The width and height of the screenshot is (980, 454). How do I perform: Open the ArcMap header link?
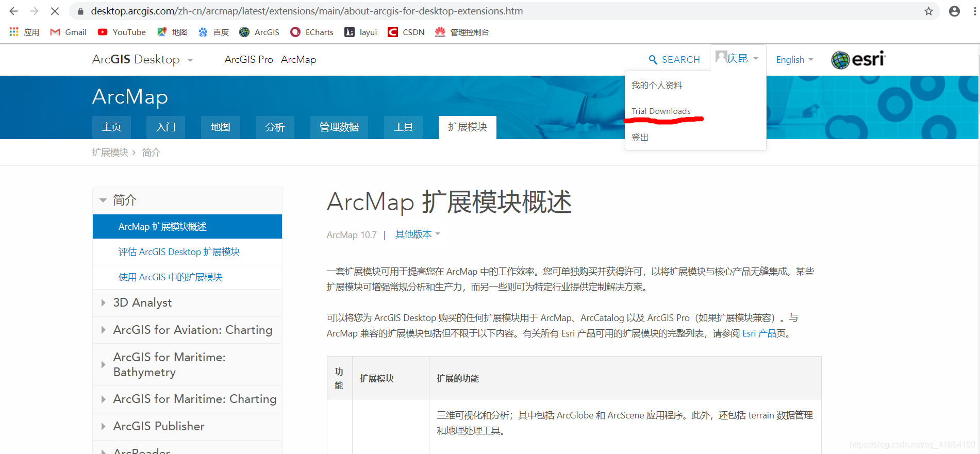298,60
